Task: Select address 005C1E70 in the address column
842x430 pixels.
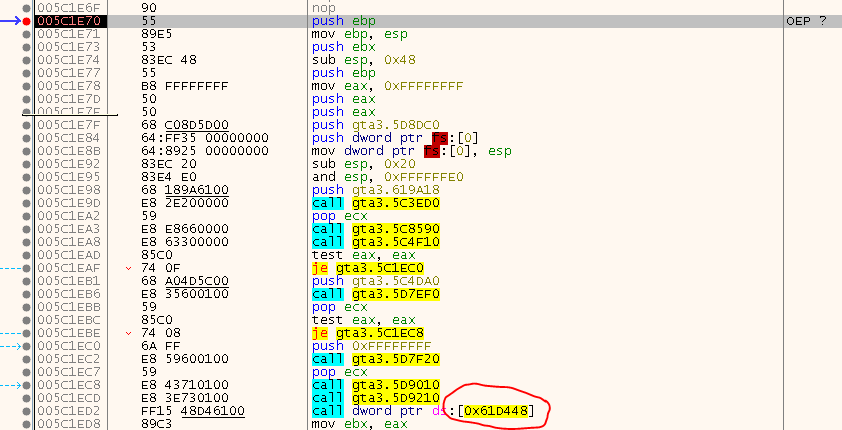Action: point(69,21)
